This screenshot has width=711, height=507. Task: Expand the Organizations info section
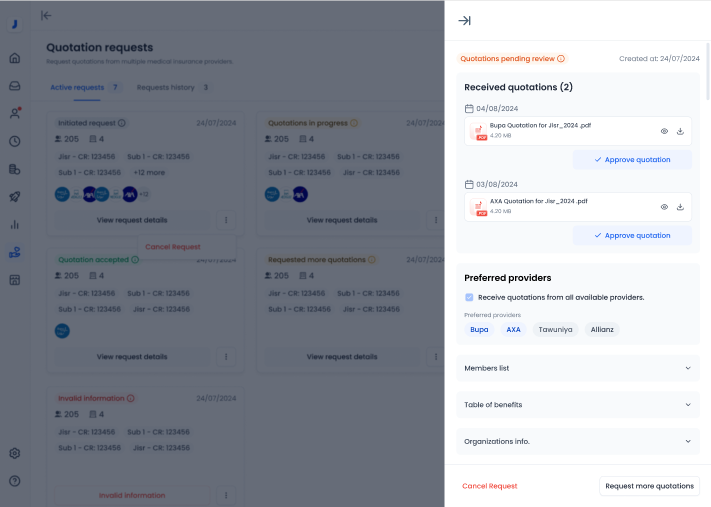coord(577,441)
